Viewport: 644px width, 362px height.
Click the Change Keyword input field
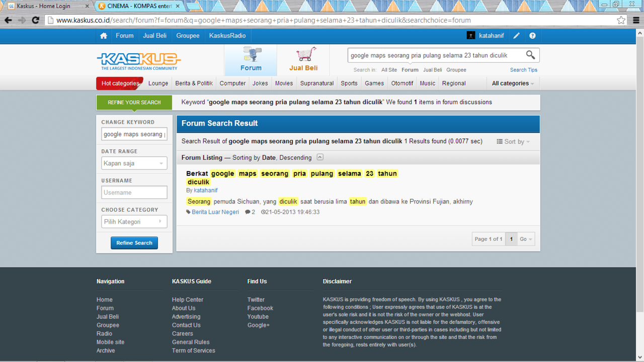point(134,134)
